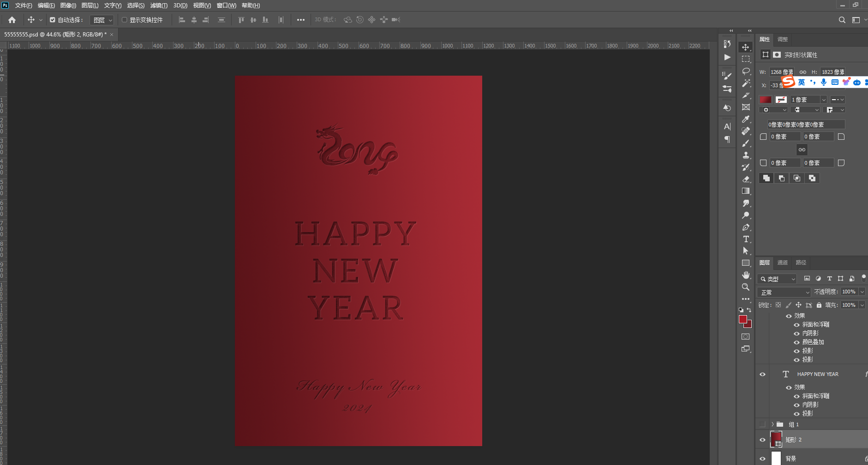Open the blend mode 正常 dropdown
Viewport: 868px width, 465px height.
pos(784,292)
